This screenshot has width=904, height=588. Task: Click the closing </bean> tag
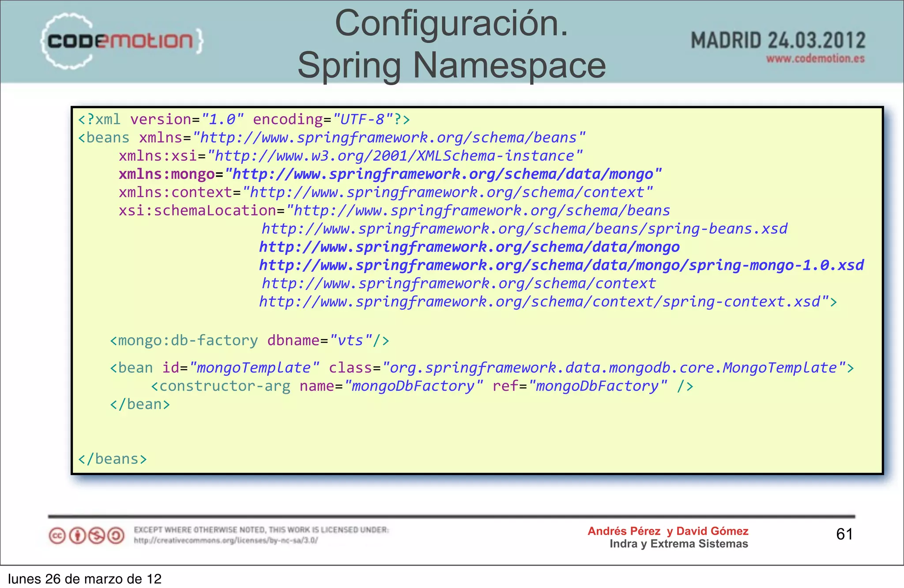click(140, 404)
